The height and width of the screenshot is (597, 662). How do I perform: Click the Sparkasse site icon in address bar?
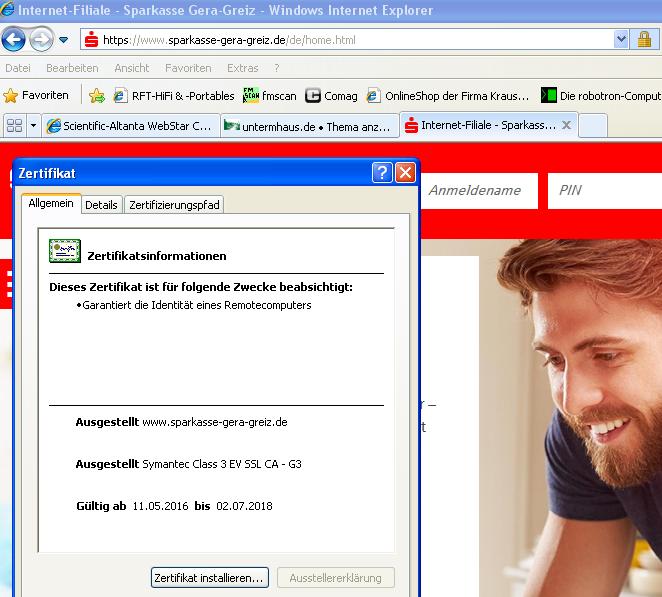tap(91, 40)
